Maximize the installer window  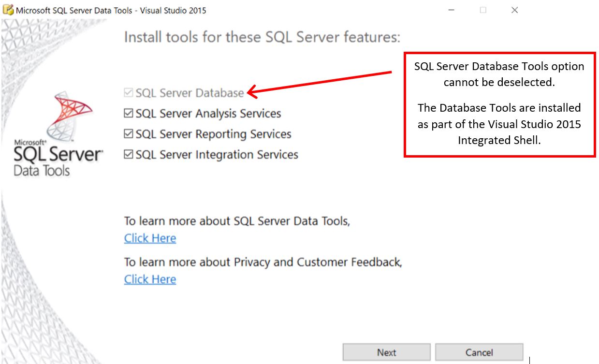(x=483, y=10)
